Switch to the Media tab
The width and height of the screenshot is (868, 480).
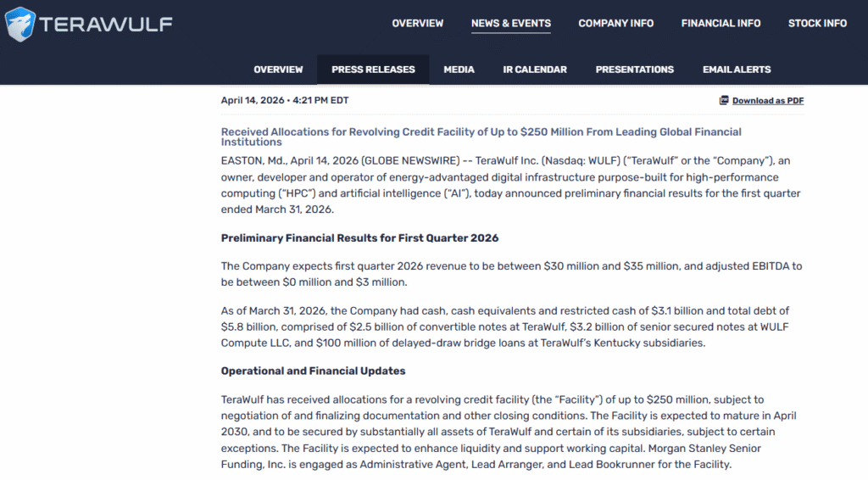[459, 70]
